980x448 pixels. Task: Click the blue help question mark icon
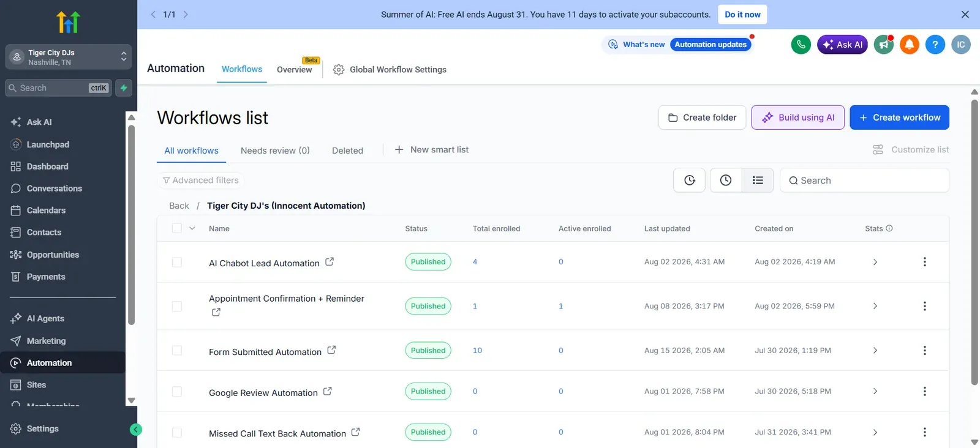[x=935, y=45]
